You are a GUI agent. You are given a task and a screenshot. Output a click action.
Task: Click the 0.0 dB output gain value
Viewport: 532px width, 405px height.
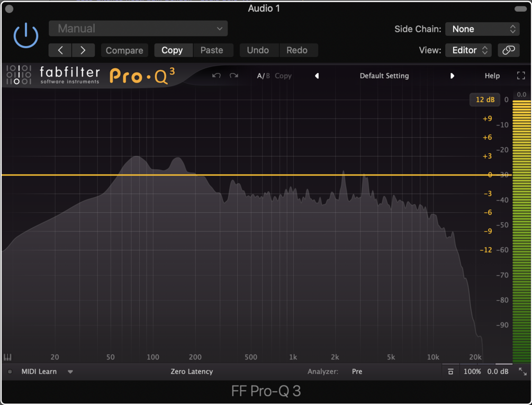[498, 372]
